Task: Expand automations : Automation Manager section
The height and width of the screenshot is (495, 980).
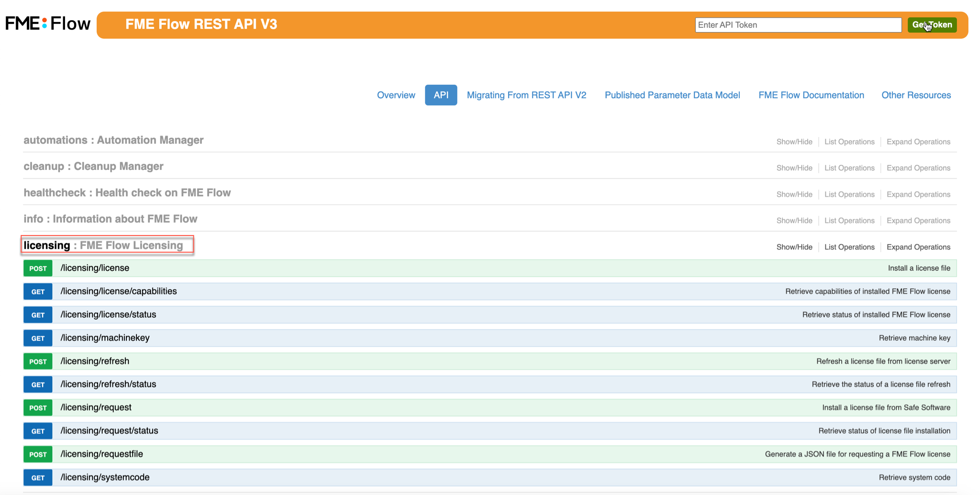Action: [113, 140]
